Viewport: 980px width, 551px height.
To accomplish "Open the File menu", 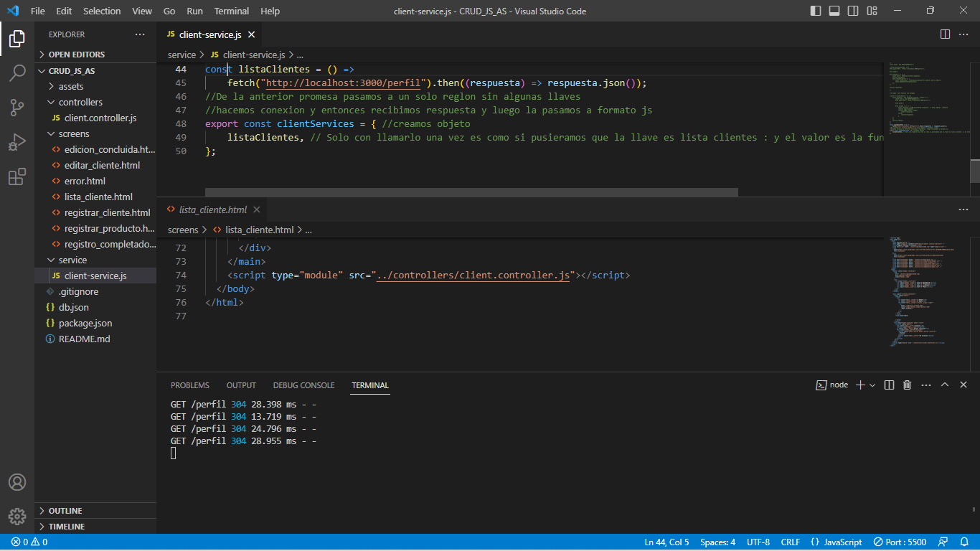I will coord(38,11).
